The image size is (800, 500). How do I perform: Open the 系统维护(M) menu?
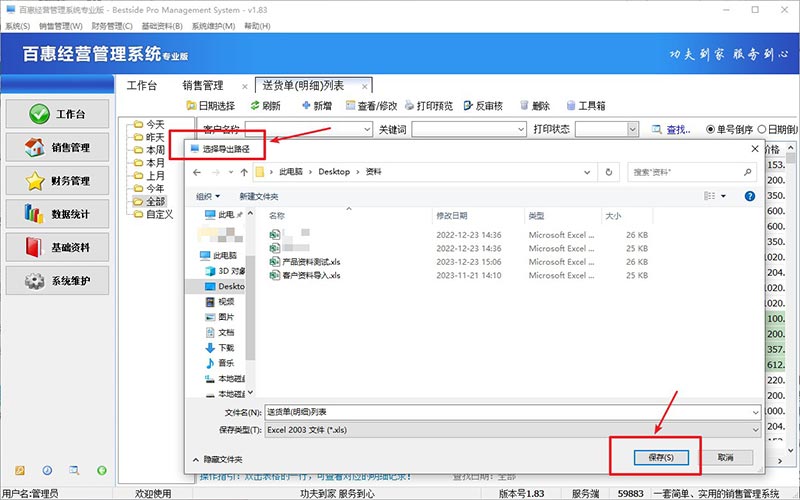(x=213, y=26)
